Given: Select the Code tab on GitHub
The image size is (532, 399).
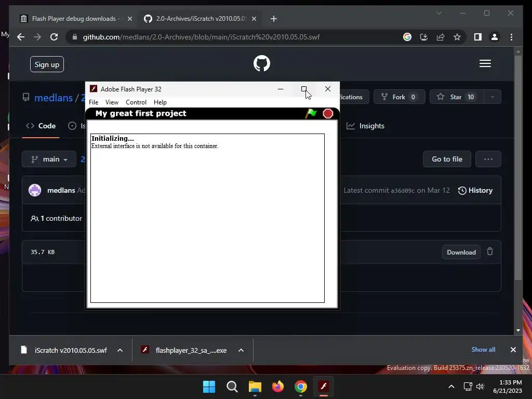Looking at the screenshot, I should tap(41, 126).
